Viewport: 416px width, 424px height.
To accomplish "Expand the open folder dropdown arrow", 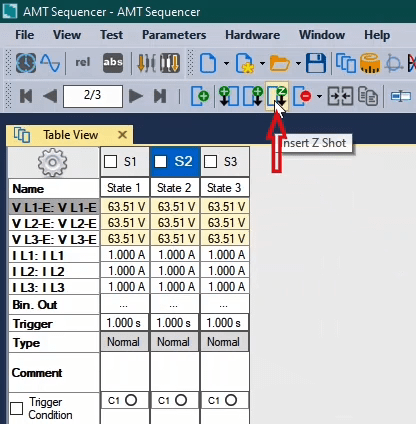I will 298,63.
